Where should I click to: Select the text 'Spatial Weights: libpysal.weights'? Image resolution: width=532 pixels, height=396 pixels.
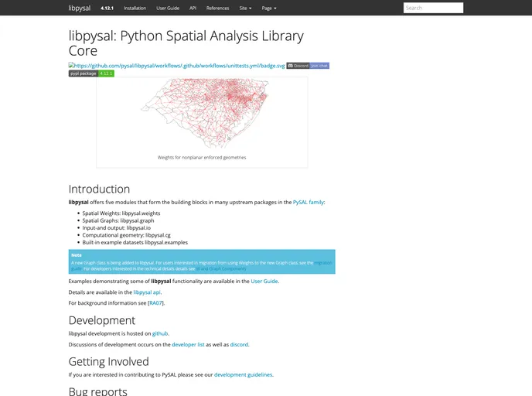121,213
